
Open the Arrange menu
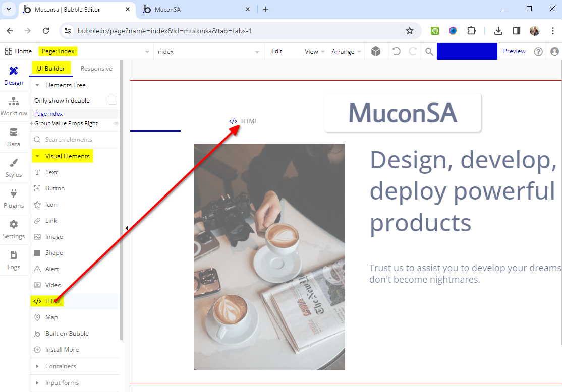click(x=346, y=51)
